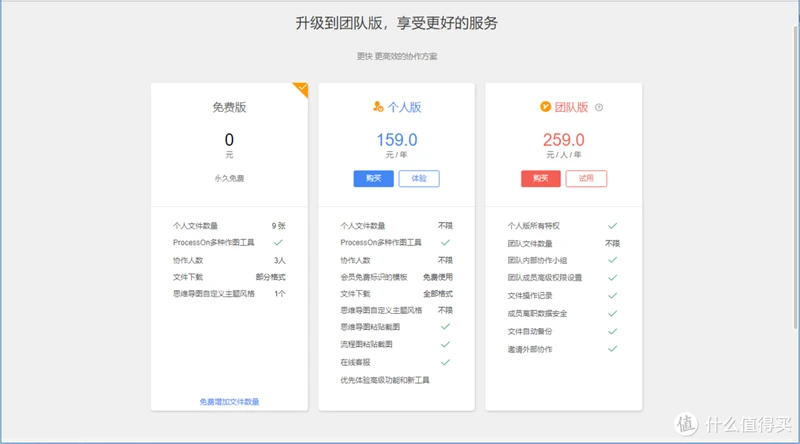Click the orange badge icon beside 团队版

[x=545, y=107]
